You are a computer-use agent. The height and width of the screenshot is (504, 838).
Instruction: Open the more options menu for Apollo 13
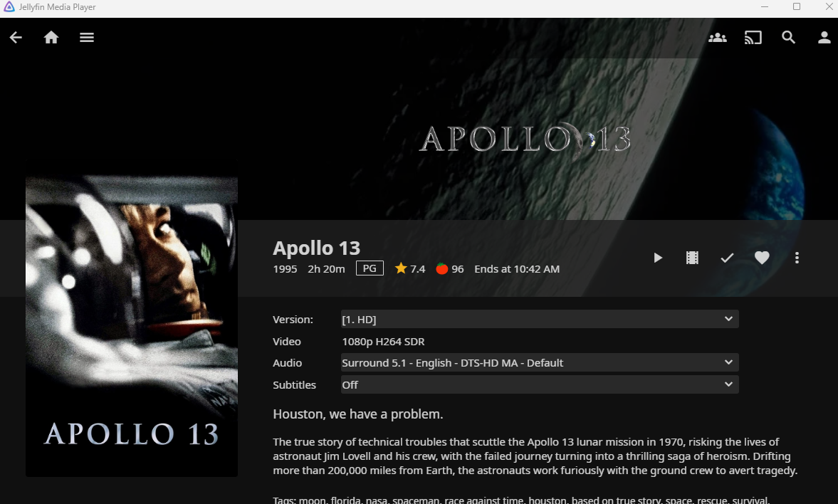(797, 258)
